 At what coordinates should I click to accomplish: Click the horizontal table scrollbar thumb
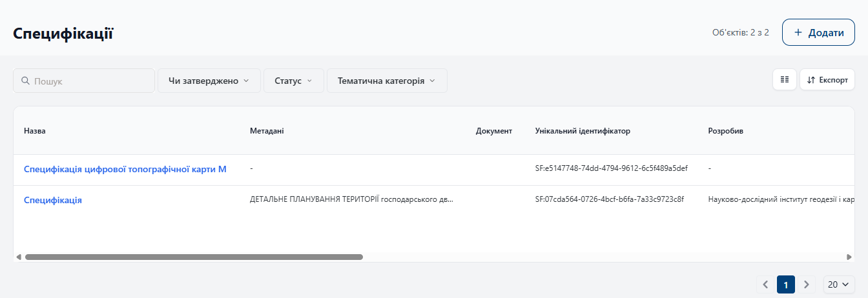(x=194, y=257)
